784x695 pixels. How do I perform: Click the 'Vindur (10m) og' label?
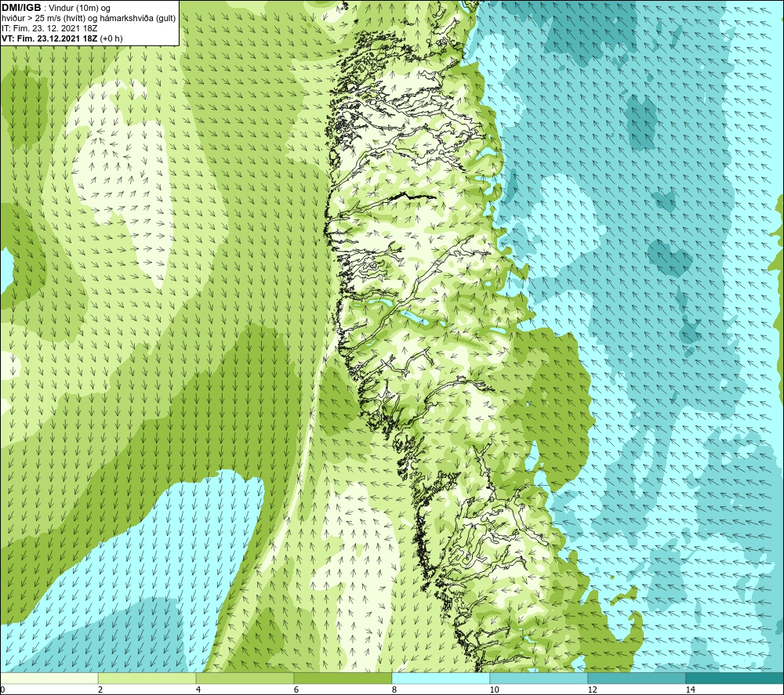click(x=79, y=9)
